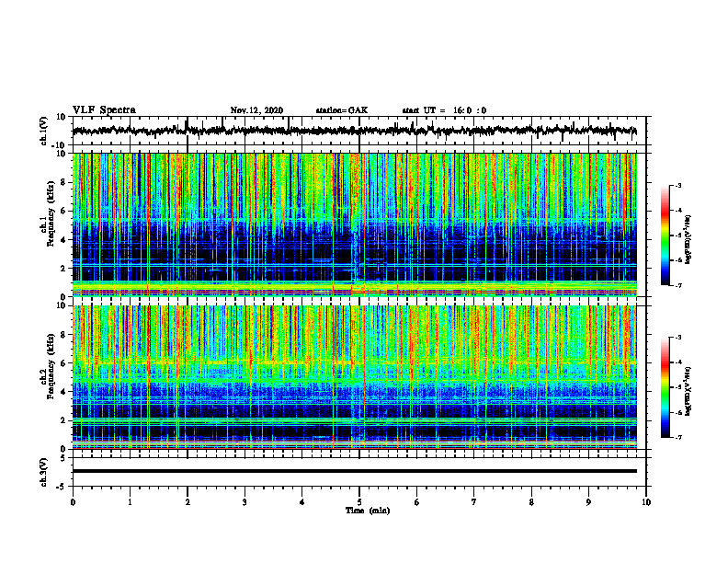The height and width of the screenshot is (563, 728).
Task: Click the -3 label on ch.2 colorbar
Action: tap(678, 338)
